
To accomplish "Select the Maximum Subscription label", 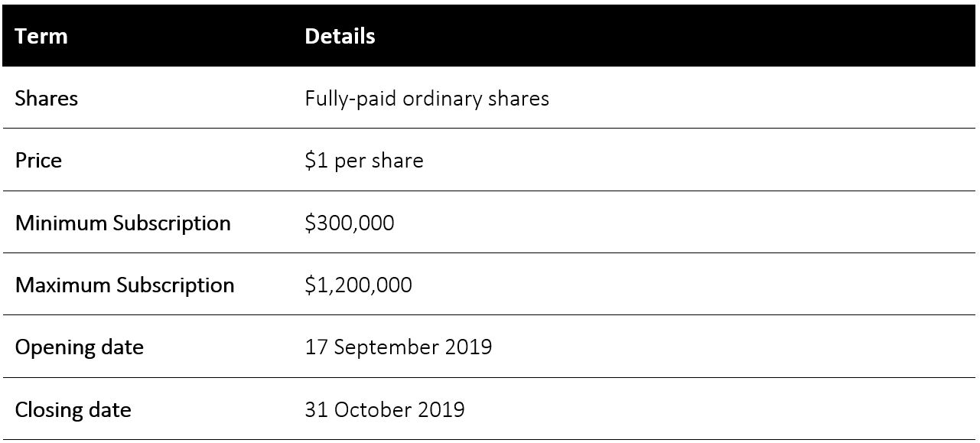I will (x=125, y=285).
